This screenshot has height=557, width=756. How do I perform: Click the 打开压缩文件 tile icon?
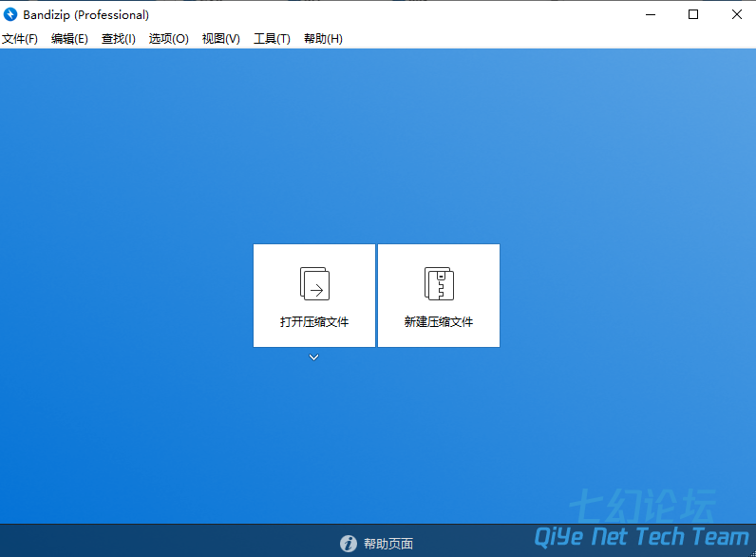314,283
